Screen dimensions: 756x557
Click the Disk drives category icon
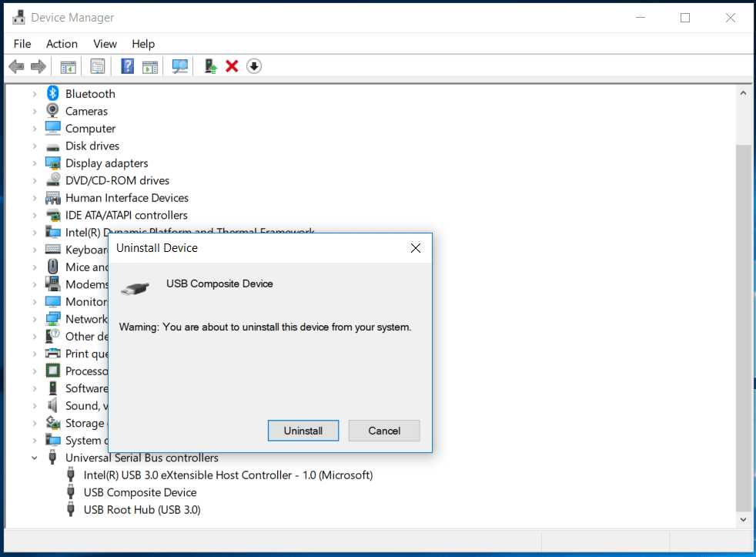(52, 146)
